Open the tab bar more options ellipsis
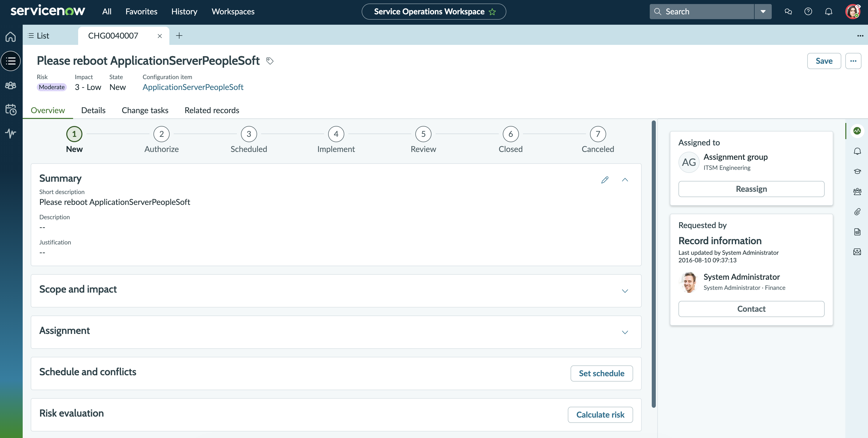 click(860, 36)
